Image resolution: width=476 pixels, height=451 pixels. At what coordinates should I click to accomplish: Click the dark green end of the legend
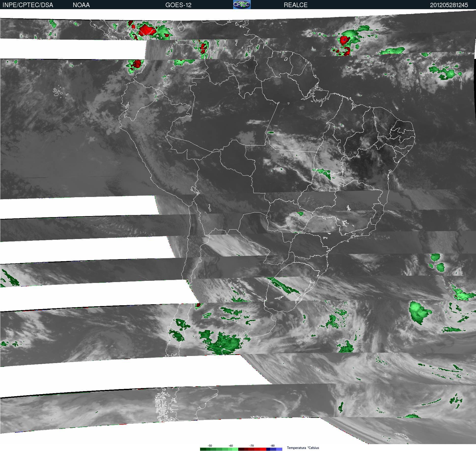coord(203,449)
